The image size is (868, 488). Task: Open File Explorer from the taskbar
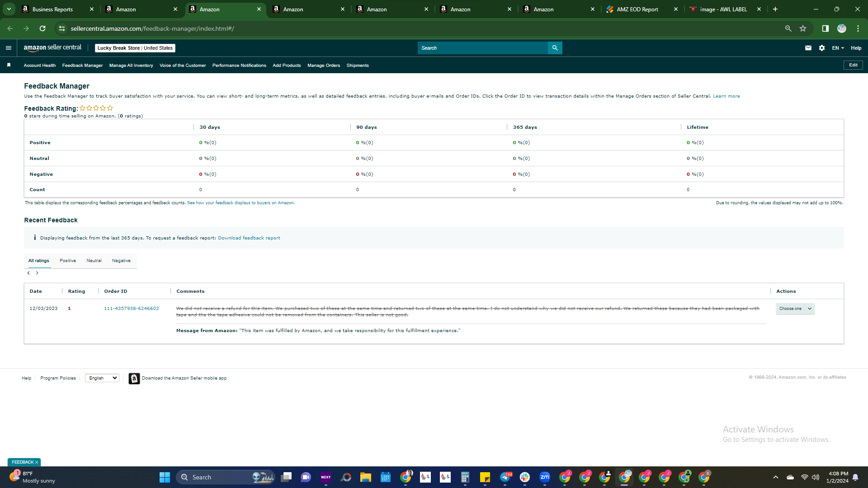click(x=366, y=477)
